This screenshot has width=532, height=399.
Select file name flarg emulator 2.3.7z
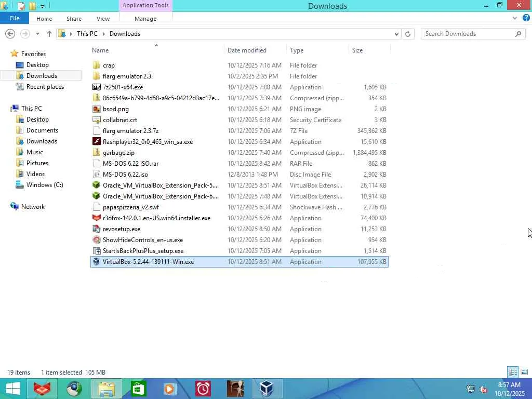tap(130, 130)
